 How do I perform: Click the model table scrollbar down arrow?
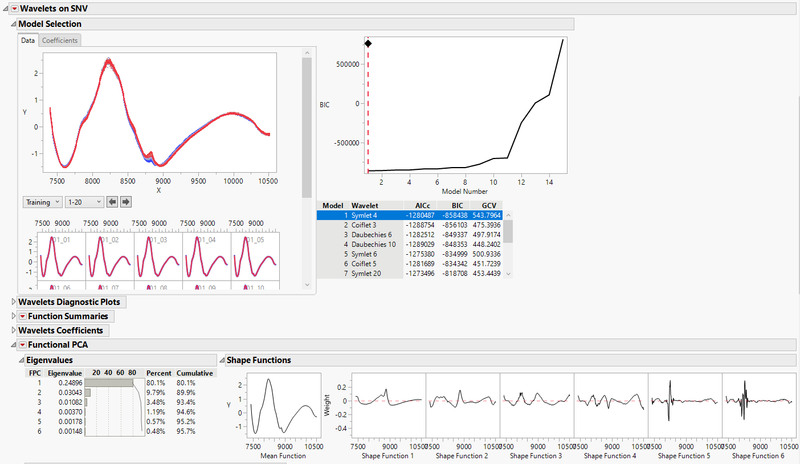pyautogui.click(x=508, y=274)
